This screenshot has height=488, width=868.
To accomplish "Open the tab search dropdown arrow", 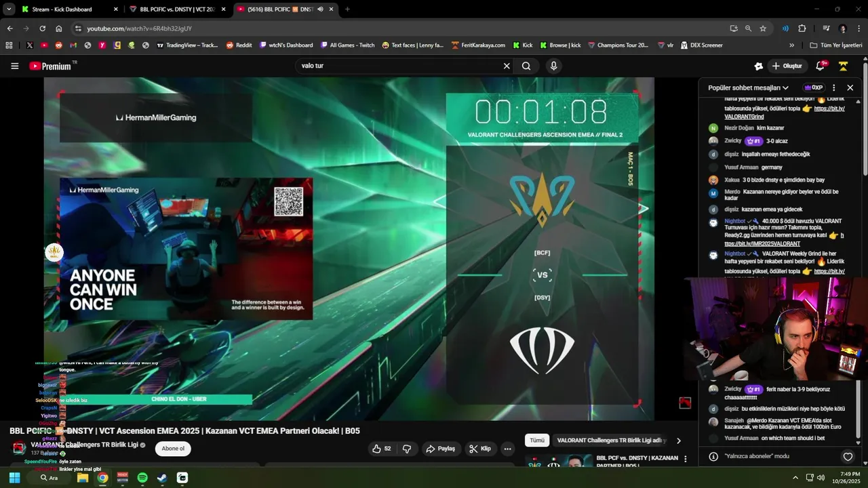I will coord(8,9).
